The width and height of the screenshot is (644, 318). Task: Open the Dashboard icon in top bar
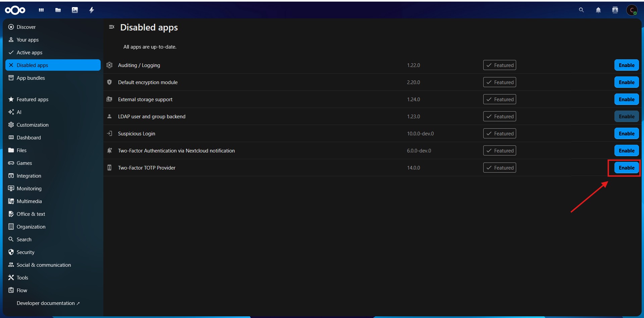[41, 10]
